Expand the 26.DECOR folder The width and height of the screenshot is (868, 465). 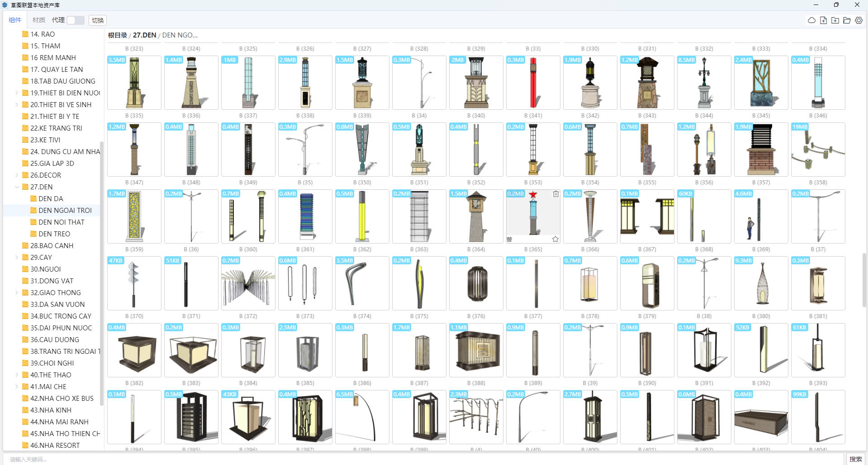click(17, 175)
